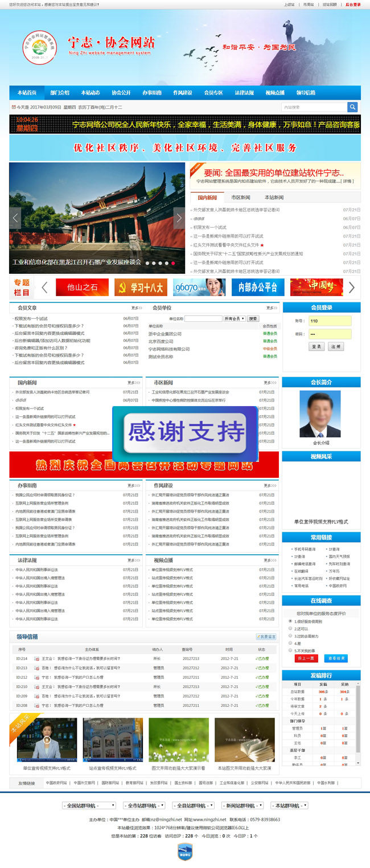The image size is (370, 868).
Task: Open 本站首页 in the navigation bar
Action: [x=26, y=92]
